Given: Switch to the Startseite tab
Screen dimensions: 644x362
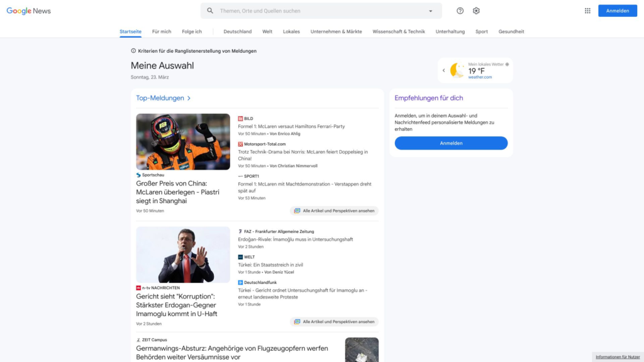Looking at the screenshot, I should click(131, 31).
